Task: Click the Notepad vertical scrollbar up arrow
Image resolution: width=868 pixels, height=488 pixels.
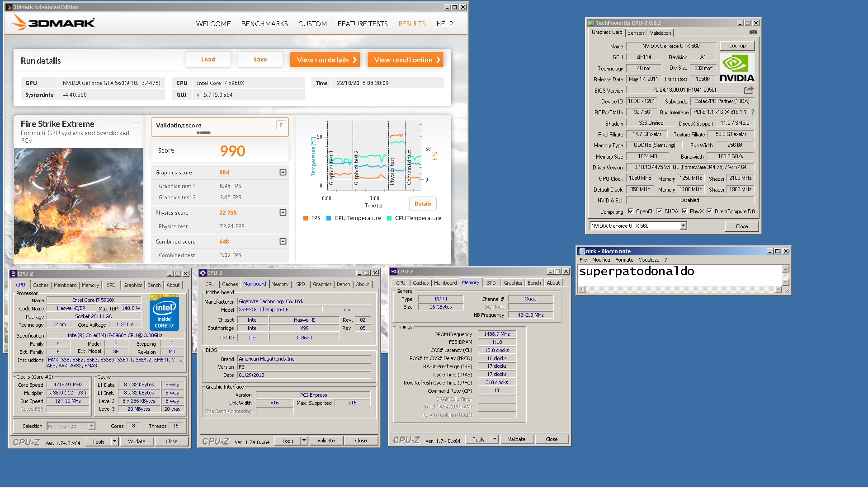Action: 786,269
